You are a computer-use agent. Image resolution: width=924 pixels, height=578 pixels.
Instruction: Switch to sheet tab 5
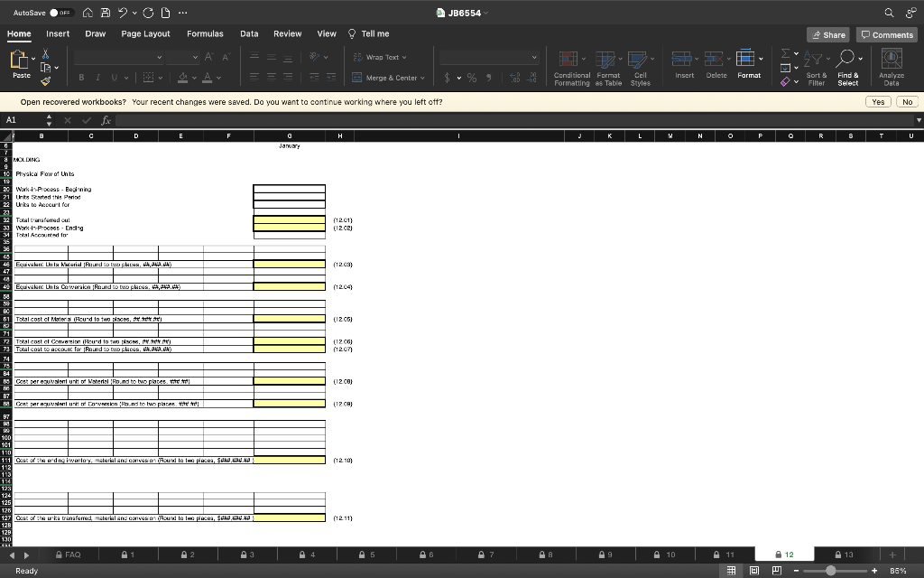pos(366,555)
